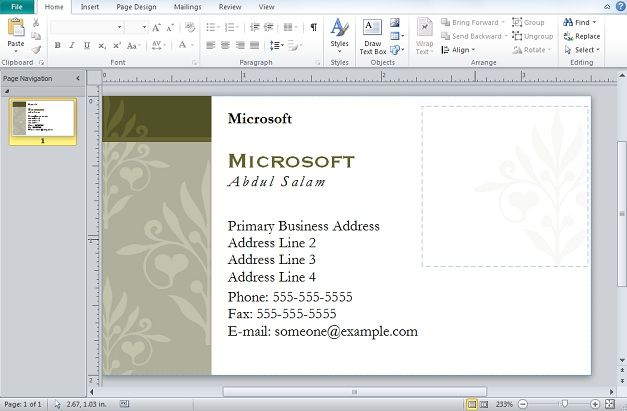
Task: Minimize the ribbon with the caret icon
Action: 607,6
